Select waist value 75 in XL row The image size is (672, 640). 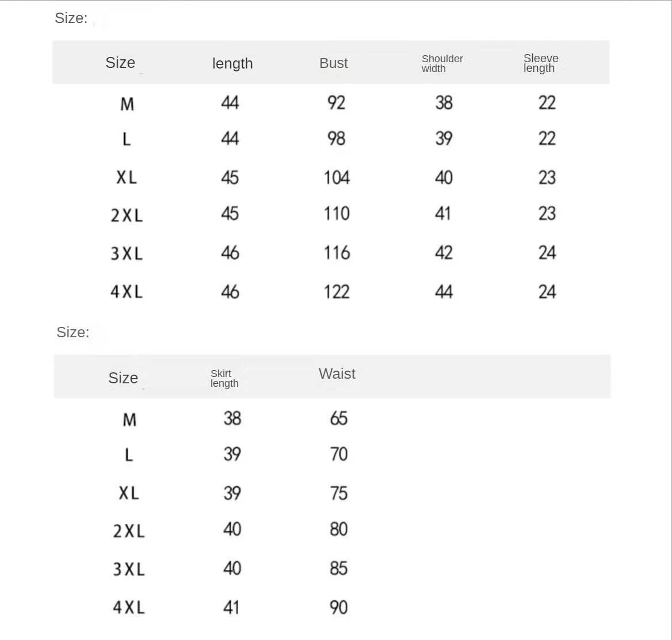click(x=339, y=493)
